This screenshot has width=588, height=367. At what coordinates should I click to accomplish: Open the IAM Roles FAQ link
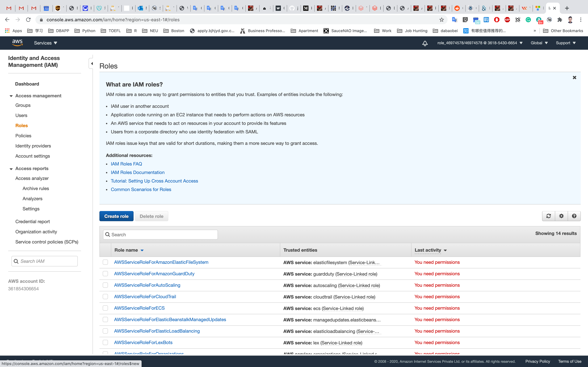[x=126, y=164]
